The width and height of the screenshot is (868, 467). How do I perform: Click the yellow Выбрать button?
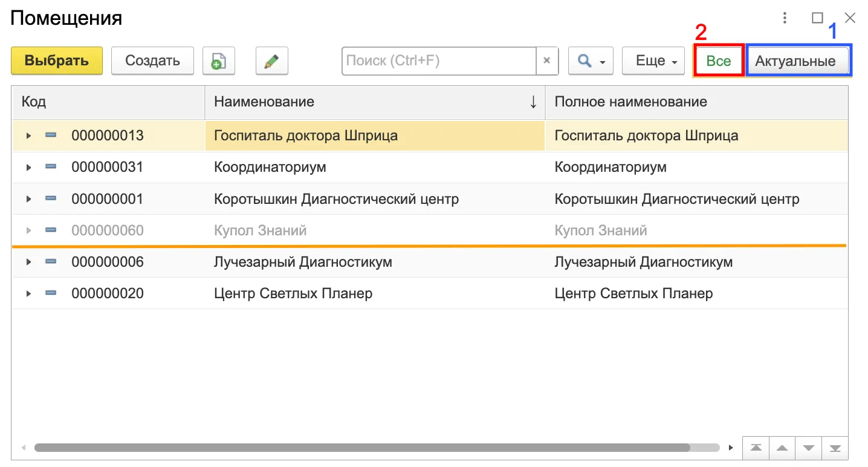point(57,61)
